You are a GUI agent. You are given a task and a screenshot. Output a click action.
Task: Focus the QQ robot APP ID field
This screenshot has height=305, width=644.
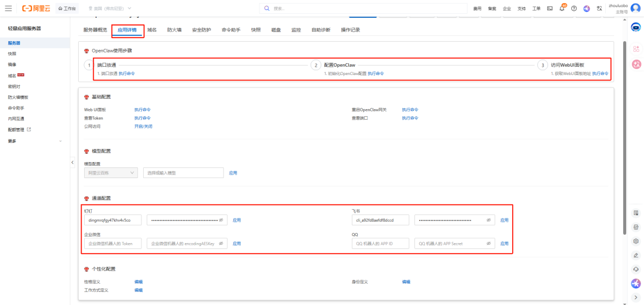tap(380, 244)
